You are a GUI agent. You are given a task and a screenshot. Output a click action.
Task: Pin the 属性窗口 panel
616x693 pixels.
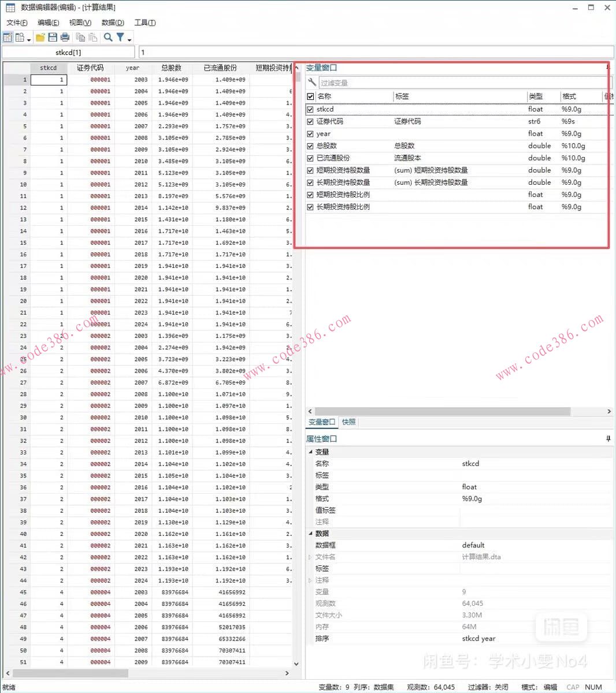(608, 439)
